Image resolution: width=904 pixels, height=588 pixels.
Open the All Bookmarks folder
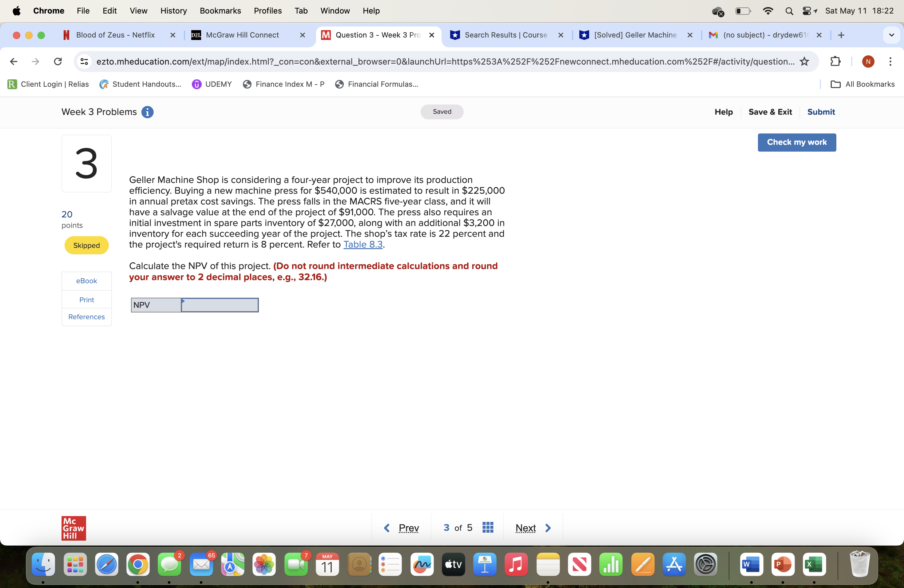[x=862, y=84]
